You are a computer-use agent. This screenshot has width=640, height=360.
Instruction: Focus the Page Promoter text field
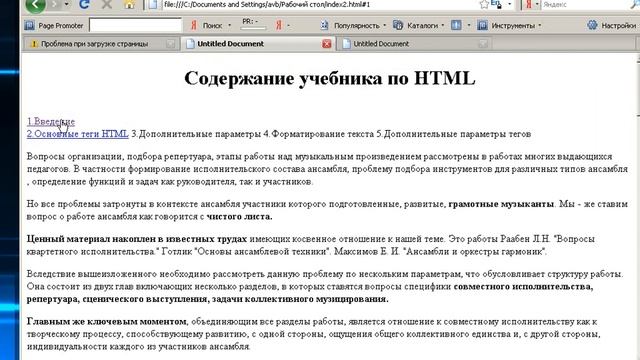pyautogui.click(x=135, y=25)
